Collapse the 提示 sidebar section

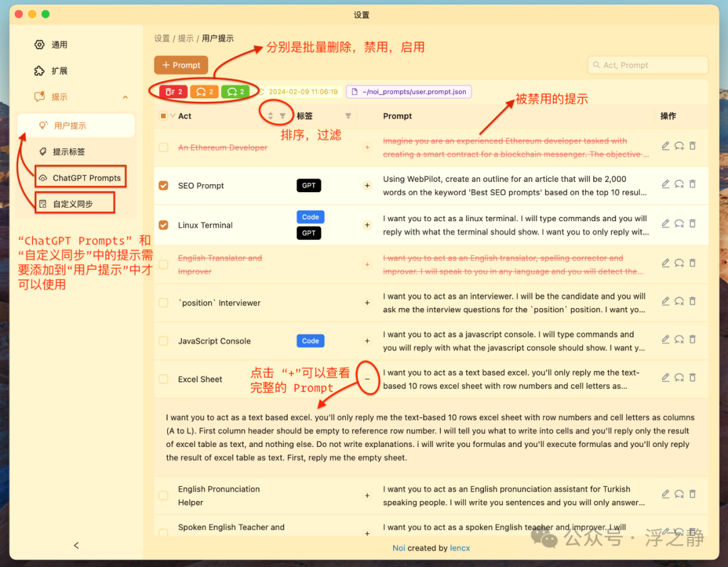point(125,97)
